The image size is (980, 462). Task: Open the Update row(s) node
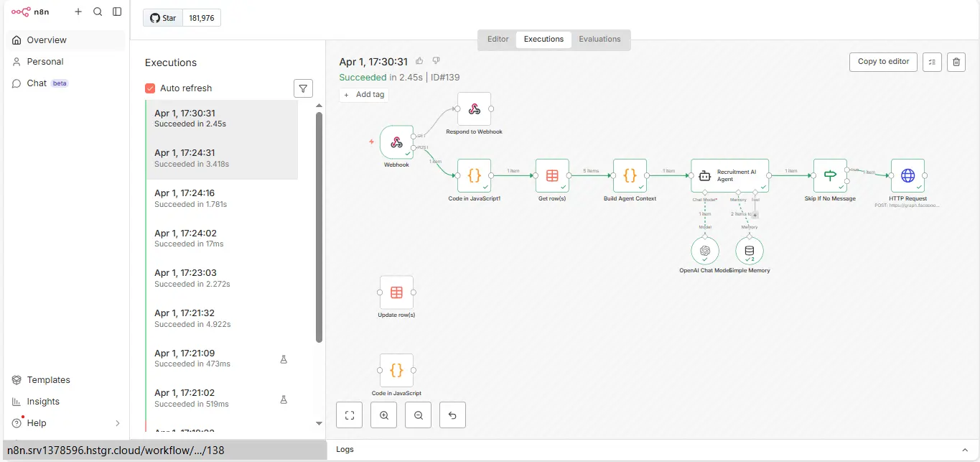click(396, 292)
